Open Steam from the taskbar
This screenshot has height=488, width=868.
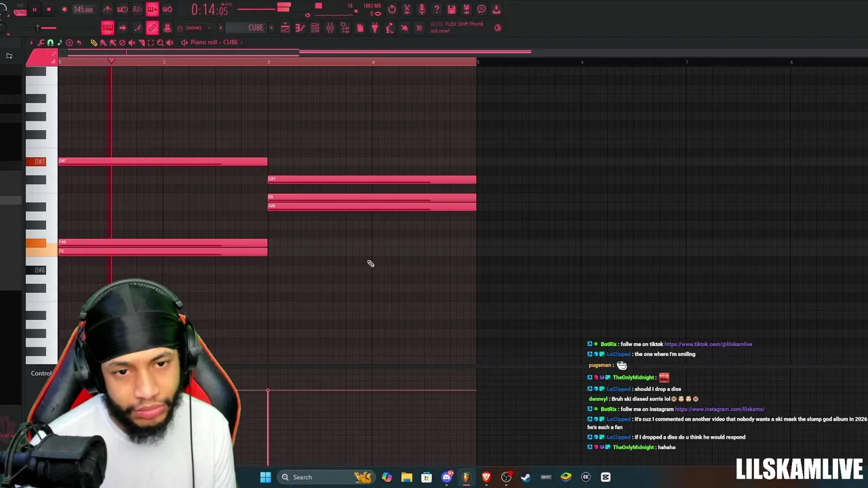(x=526, y=477)
